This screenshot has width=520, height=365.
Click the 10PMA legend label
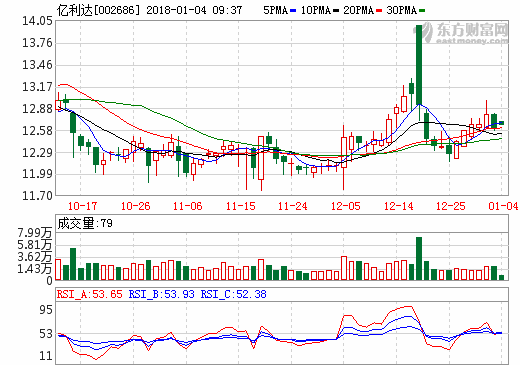(x=316, y=10)
